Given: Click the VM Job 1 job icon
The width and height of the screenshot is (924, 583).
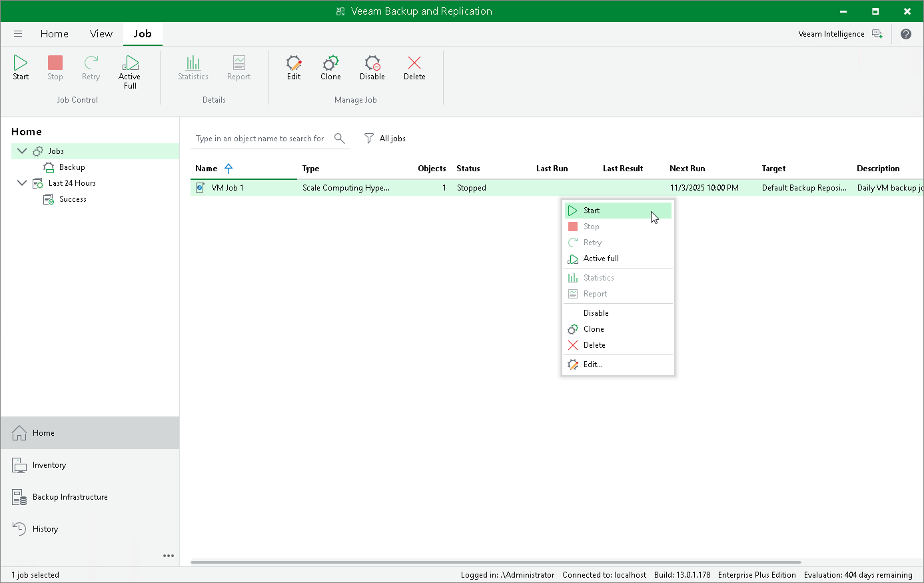Looking at the screenshot, I should tap(200, 188).
